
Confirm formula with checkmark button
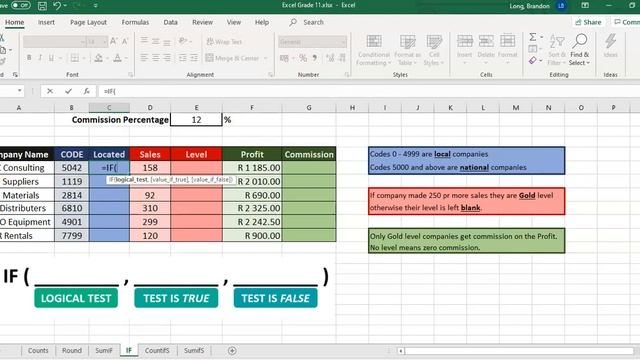[x=68, y=91]
